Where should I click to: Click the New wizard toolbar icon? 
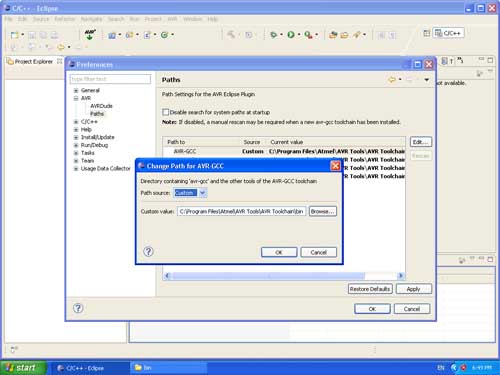tap(15, 35)
